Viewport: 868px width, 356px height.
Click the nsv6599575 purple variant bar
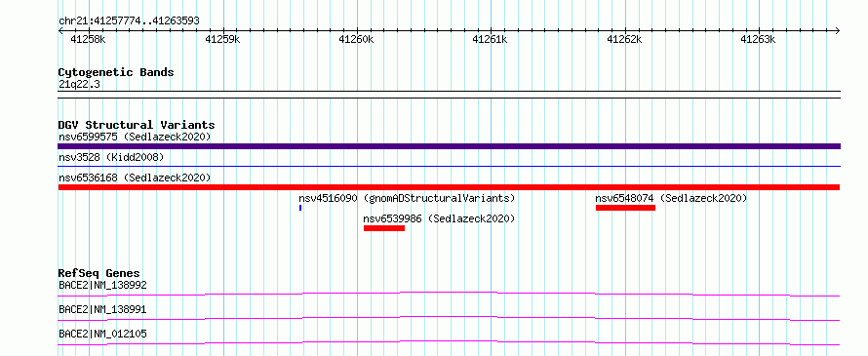pos(449,146)
